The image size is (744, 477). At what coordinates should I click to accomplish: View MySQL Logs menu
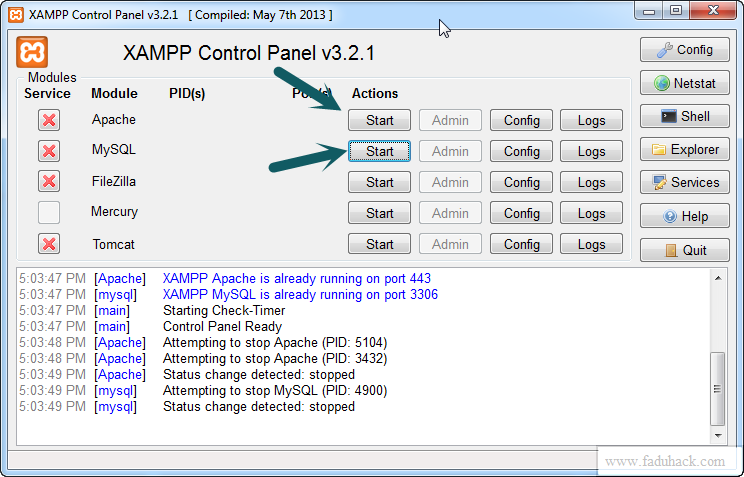point(591,151)
